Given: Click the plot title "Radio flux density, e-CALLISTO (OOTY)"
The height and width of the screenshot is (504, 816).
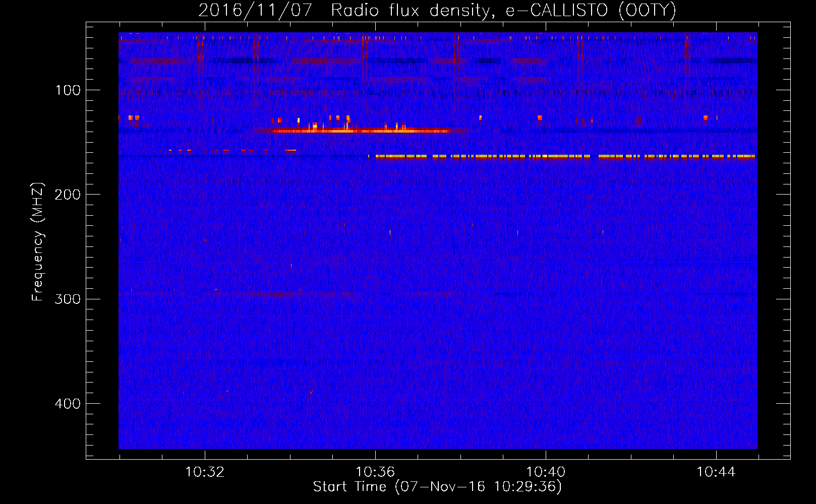Looking at the screenshot, I should click(x=503, y=11).
